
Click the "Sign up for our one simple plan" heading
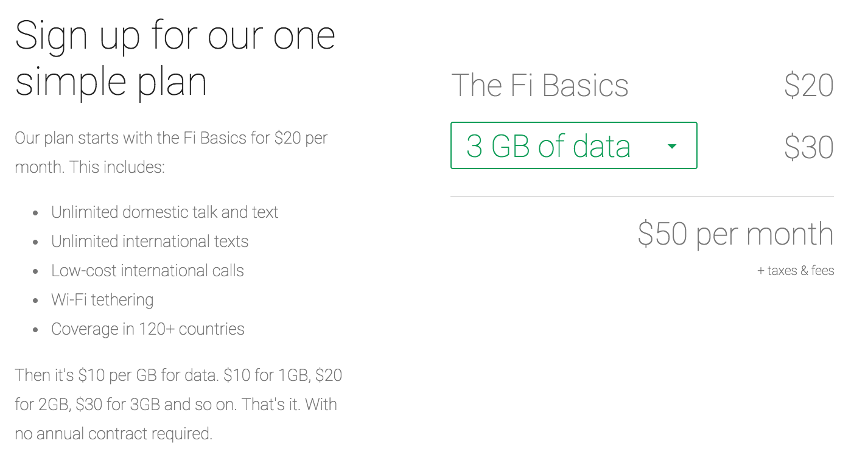(x=175, y=58)
